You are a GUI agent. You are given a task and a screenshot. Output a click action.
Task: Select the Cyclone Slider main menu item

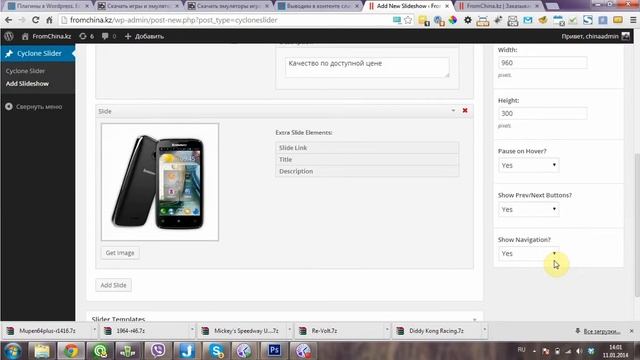tap(38, 53)
